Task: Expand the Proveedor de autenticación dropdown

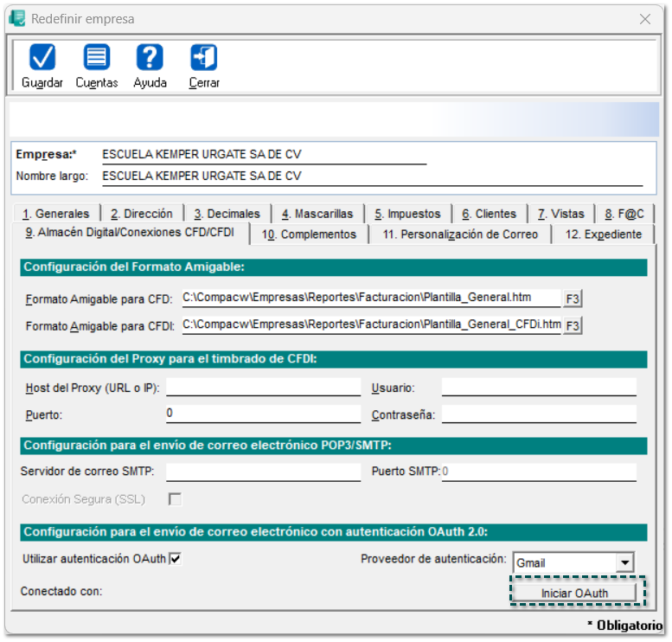Action: tap(625, 563)
